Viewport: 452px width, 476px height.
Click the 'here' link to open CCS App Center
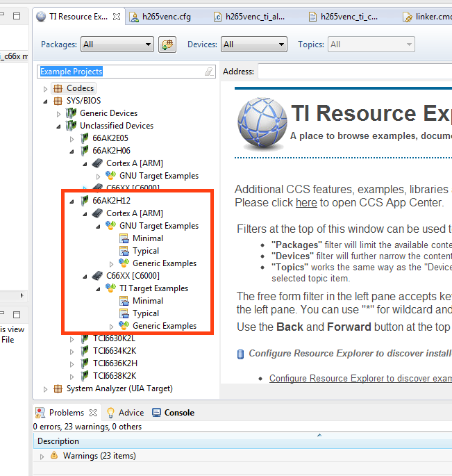tap(306, 202)
